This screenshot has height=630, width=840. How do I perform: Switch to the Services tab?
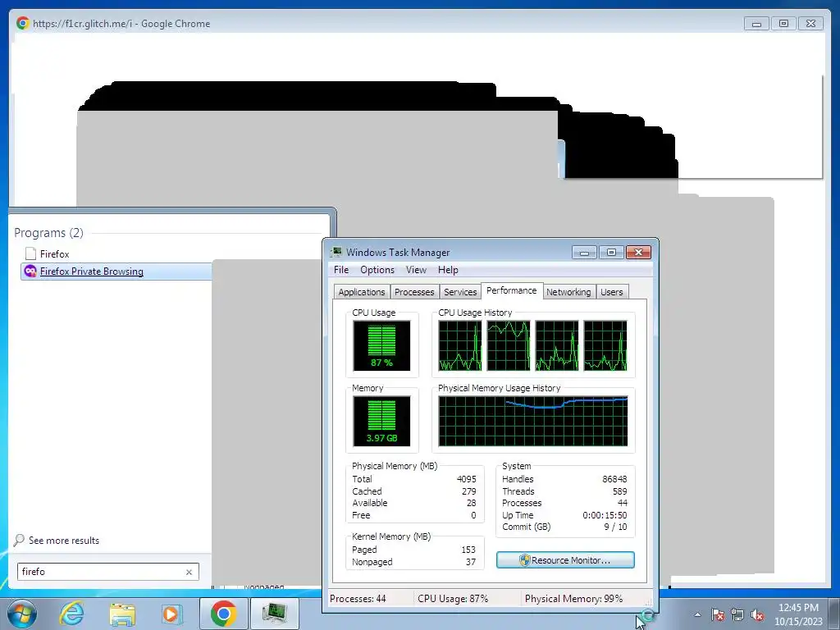(x=460, y=292)
